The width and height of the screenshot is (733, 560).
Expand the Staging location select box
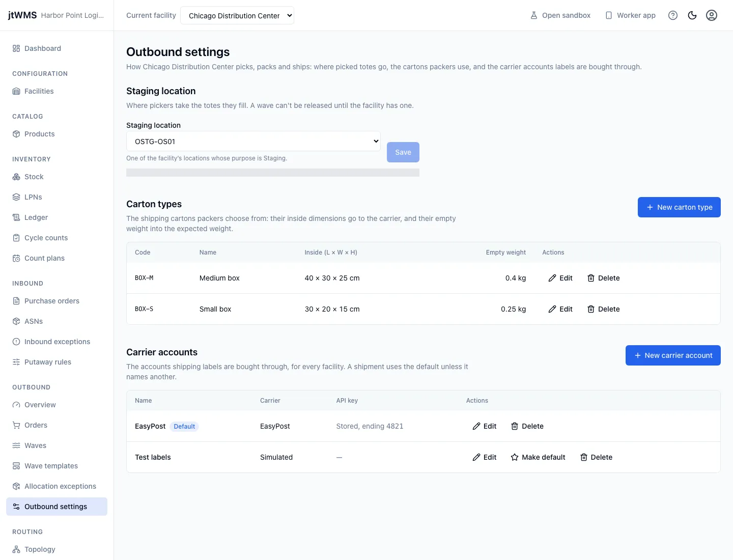click(253, 142)
